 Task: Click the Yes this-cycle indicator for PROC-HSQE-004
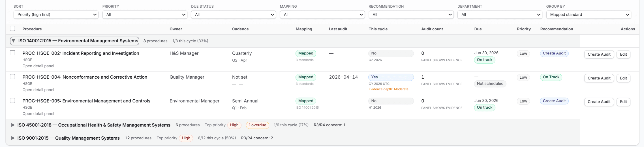tap(391, 77)
